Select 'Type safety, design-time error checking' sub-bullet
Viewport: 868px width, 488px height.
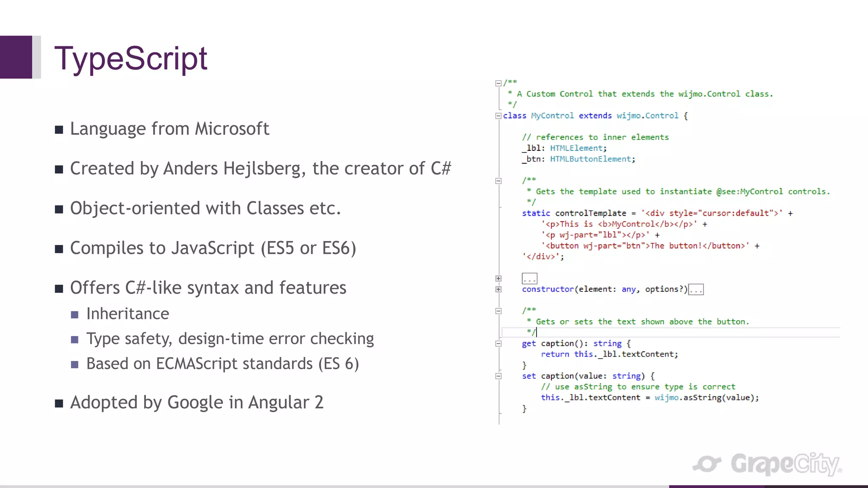pos(230,339)
